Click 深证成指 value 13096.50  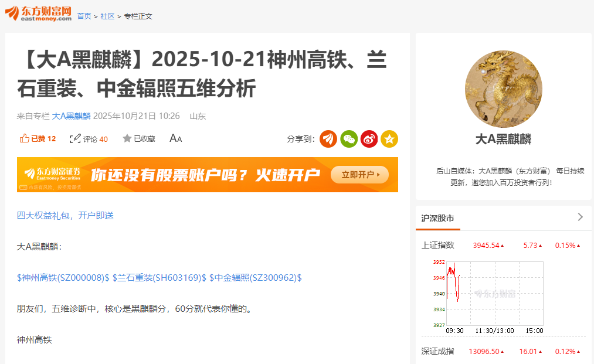point(484,352)
